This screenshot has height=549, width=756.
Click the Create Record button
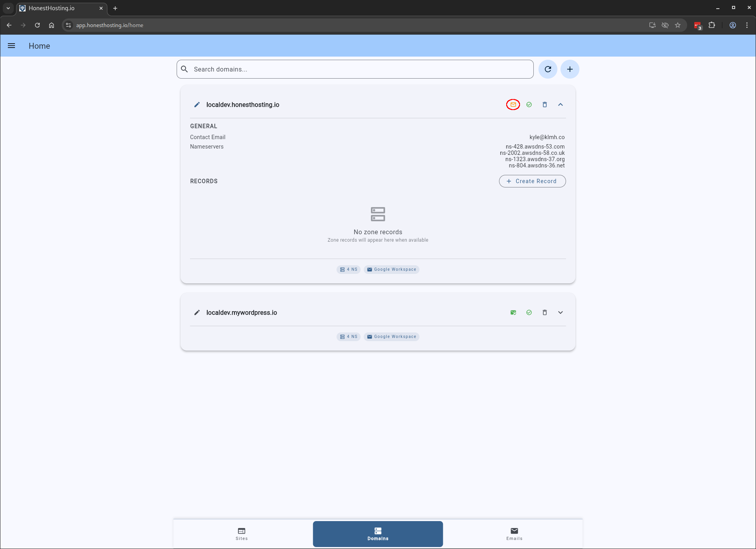click(532, 181)
